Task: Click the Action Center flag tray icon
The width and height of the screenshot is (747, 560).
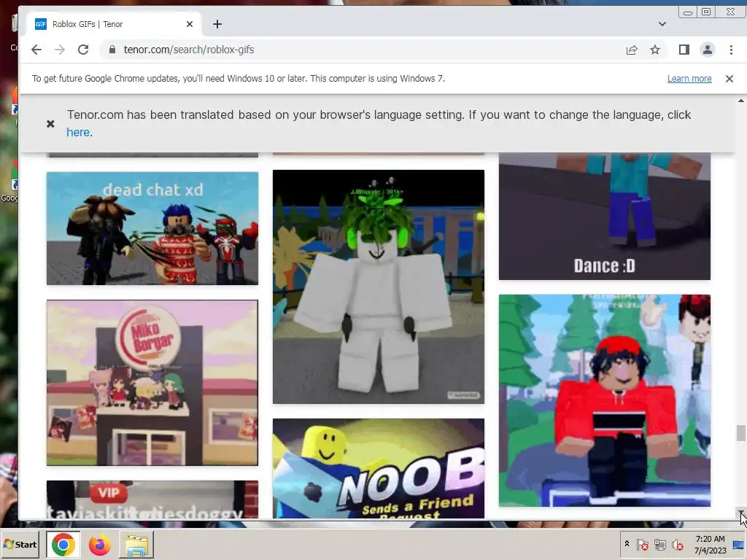Action: pos(642,544)
